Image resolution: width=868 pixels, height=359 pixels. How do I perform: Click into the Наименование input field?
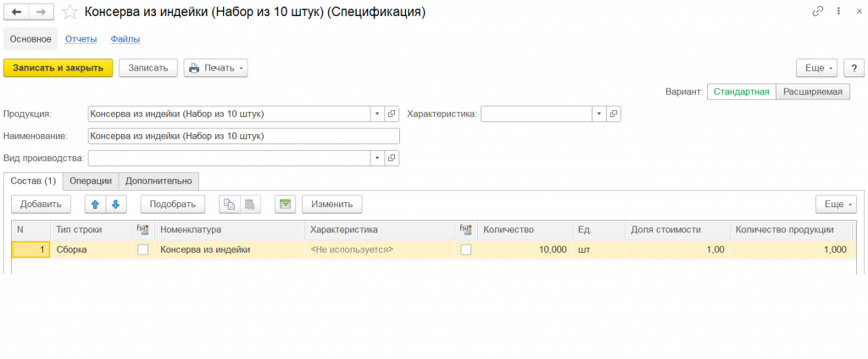(243, 136)
